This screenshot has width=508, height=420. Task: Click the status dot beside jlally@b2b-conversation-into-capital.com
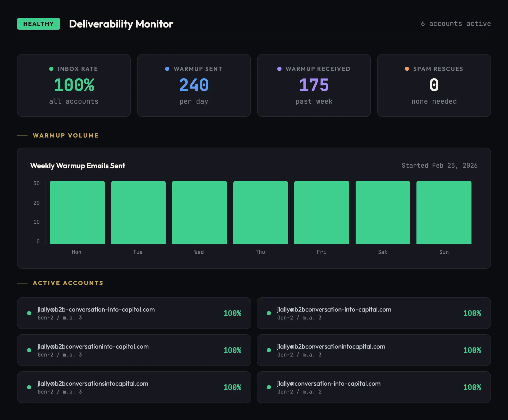pyautogui.click(x=29, y=313)
